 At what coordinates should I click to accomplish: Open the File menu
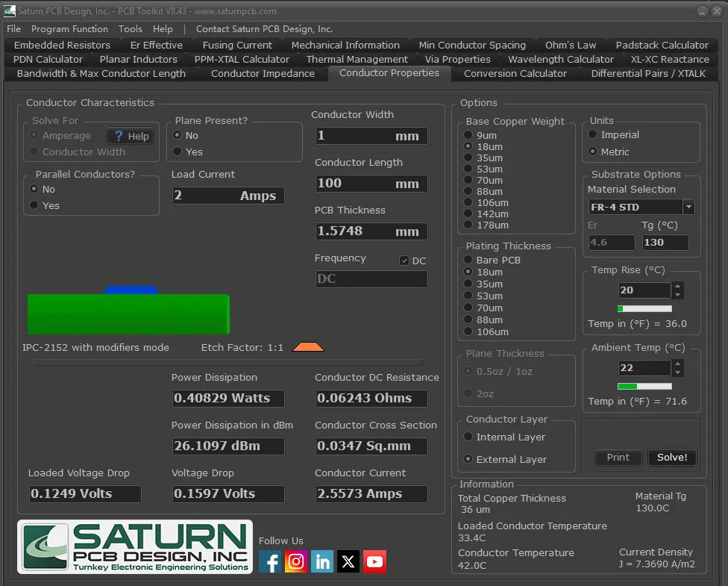tap(14, 29)
